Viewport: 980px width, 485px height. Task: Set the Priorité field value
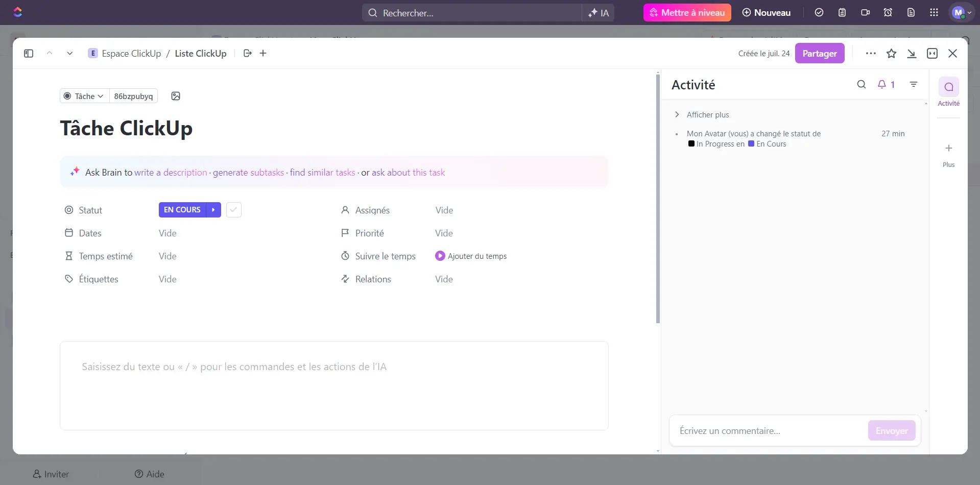point(444,233)
